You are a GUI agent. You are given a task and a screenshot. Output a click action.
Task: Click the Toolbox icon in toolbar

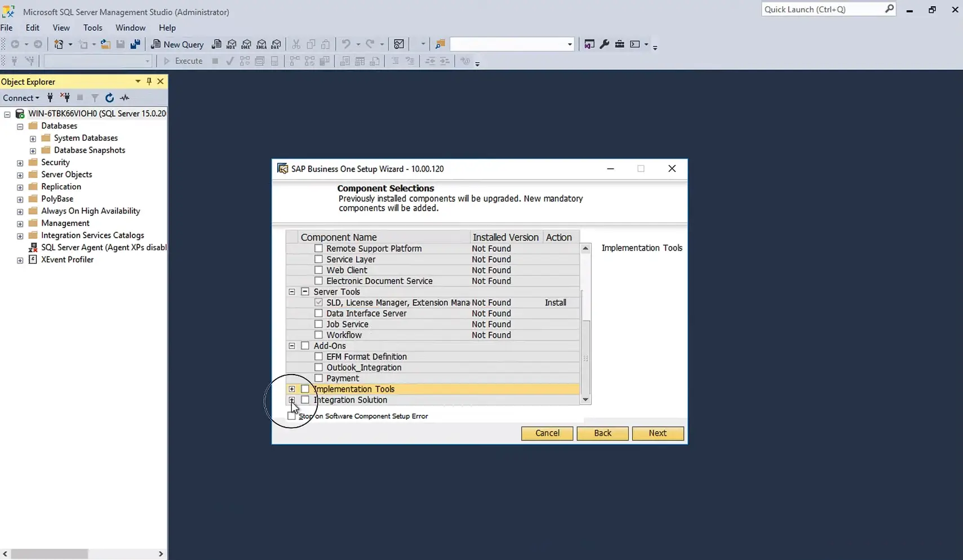pyautogui.click(x=619, y=44)
